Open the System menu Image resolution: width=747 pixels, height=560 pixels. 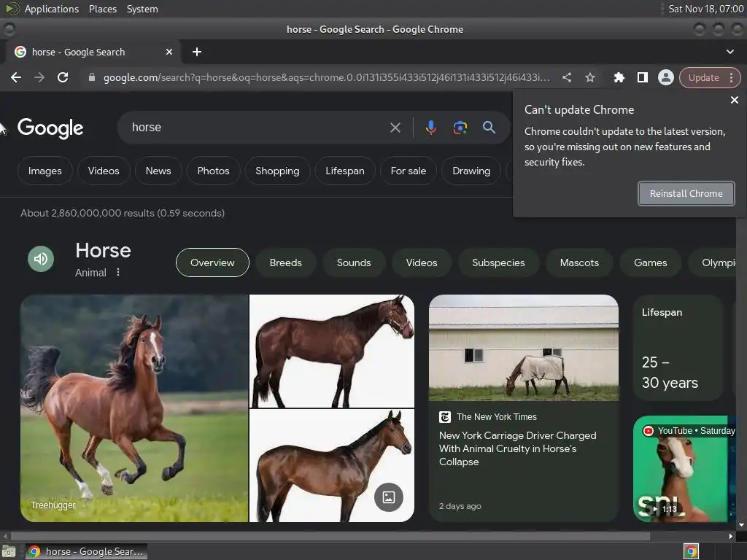(x=142, y=9)
